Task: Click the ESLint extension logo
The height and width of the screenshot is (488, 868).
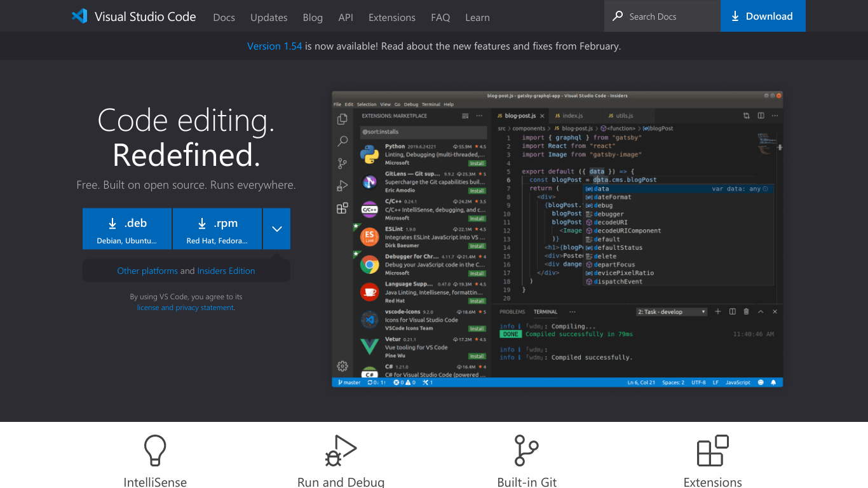Action: 370,237
